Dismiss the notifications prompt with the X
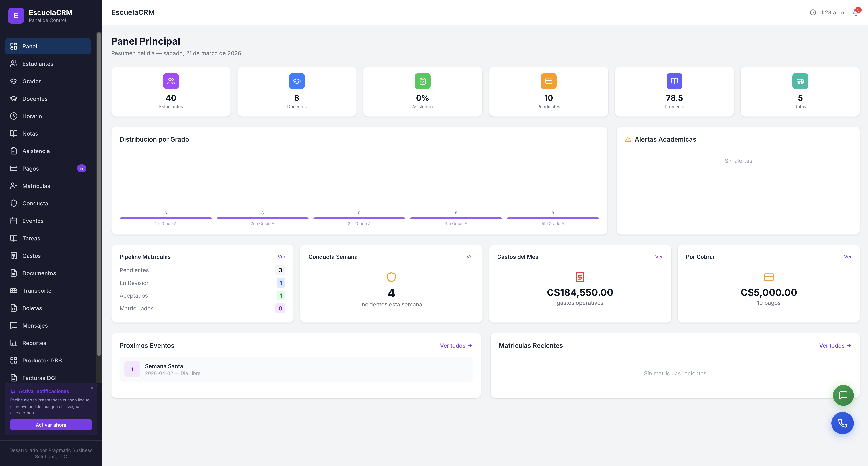 (x=92, y=388)
